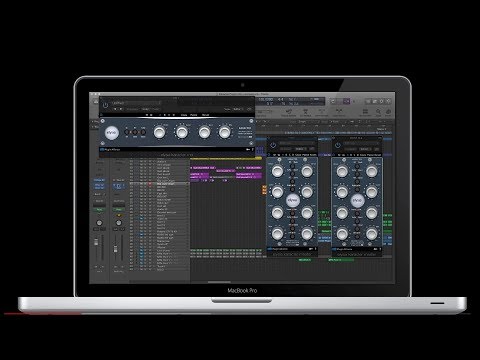Select the orange region beside left EQ plugin
This screenshot has width=480, height=360.
[264, 190]
